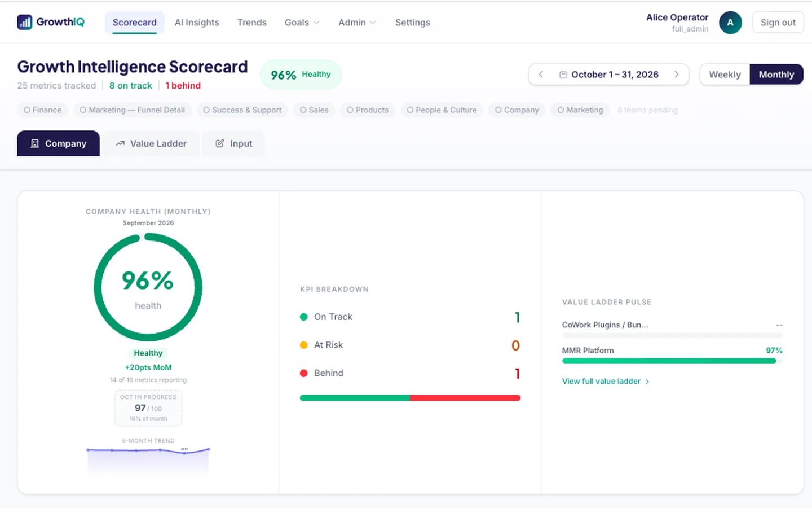Select the Marketing team chip
This screenshot has width=812, height=508.
pyautogui.click(x=580, y=110)
